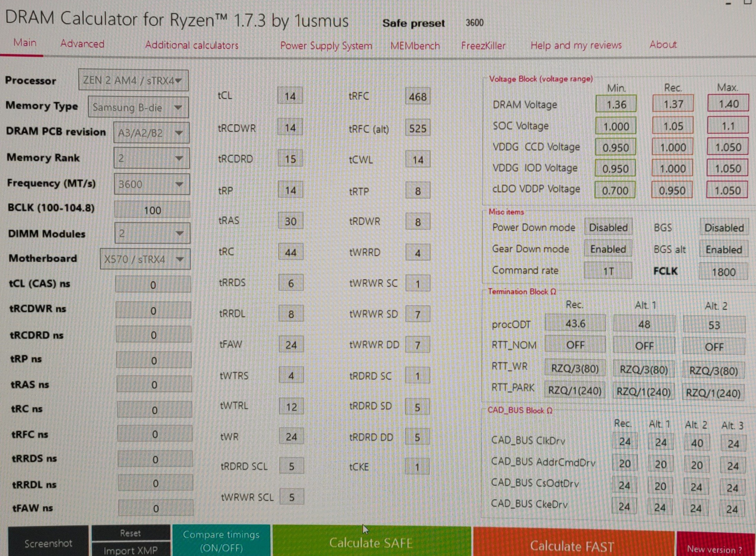This screenshot has width=756, height=556.
Task: Click Power Down mode Disabled field
Action: tap(608, 227)
